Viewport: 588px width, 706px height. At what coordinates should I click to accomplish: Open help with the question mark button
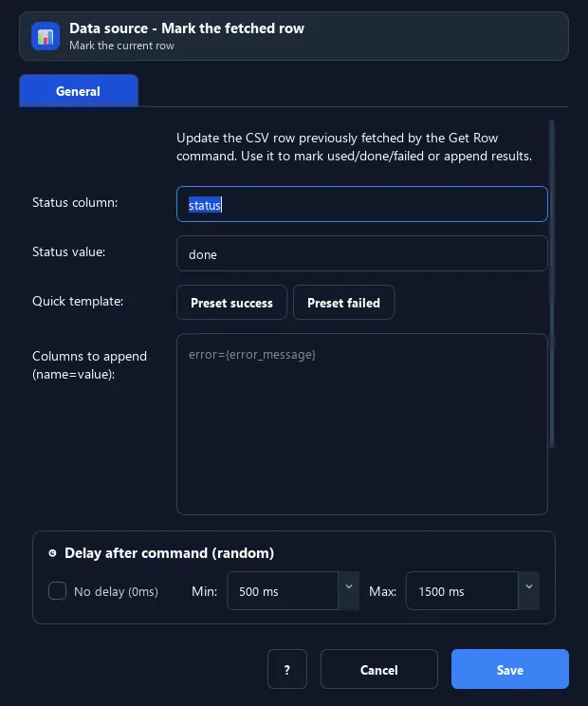[x=287, y=669]
